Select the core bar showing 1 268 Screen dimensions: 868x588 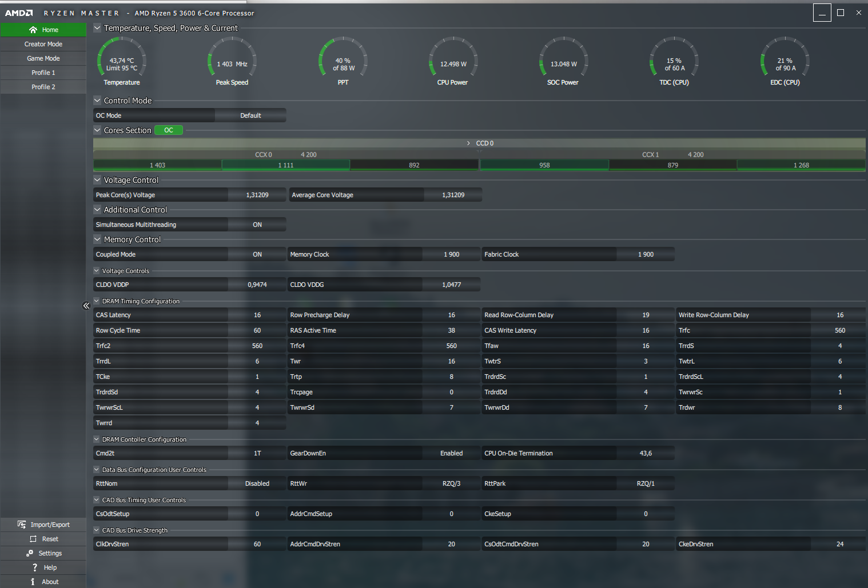coord(801,165)
